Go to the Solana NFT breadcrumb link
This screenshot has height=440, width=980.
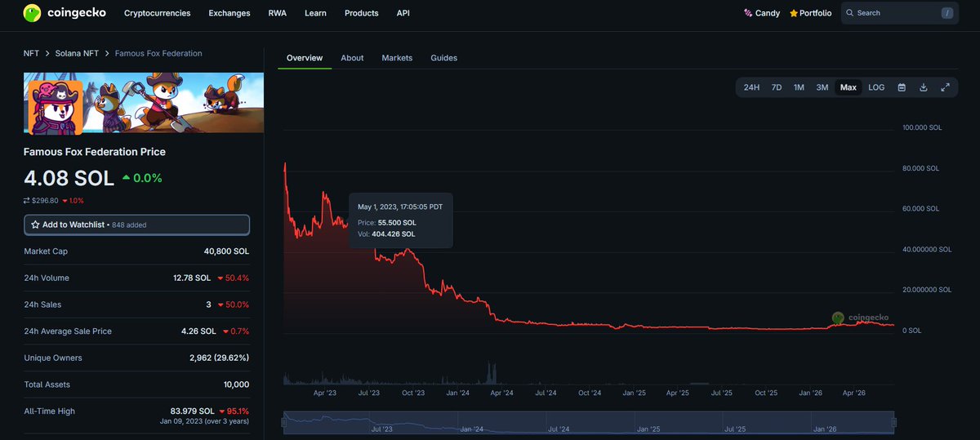point(77,53)
